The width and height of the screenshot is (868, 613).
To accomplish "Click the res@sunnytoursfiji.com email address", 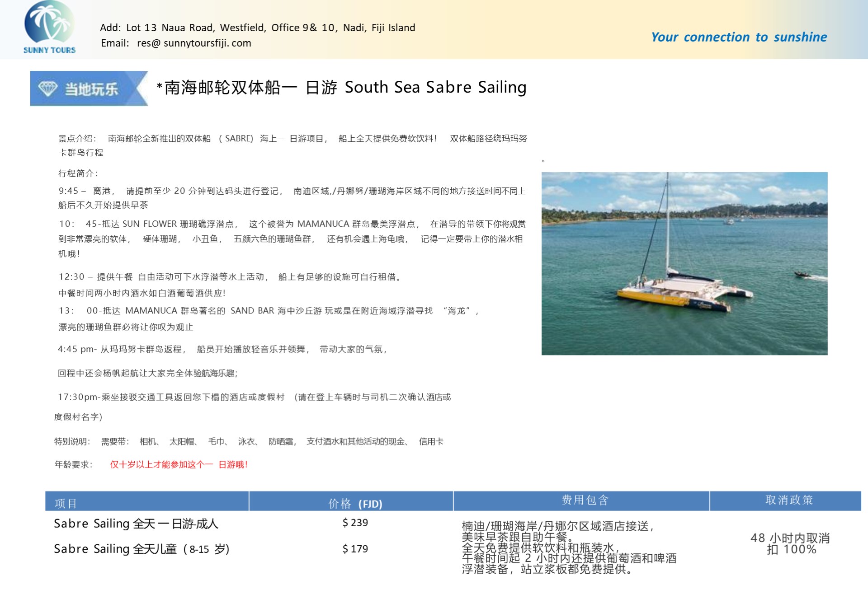I will tap(194, 43).
